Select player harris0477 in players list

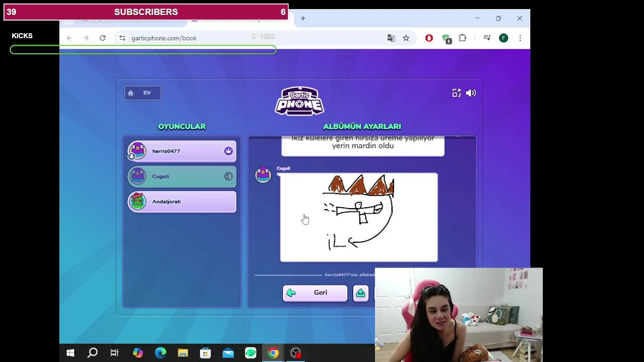[182, 151]
